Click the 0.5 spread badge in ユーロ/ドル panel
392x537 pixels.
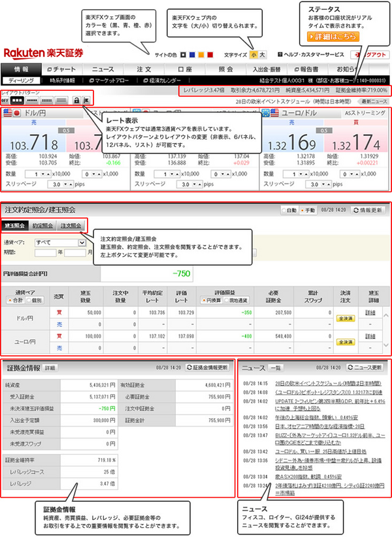point(324,131)
